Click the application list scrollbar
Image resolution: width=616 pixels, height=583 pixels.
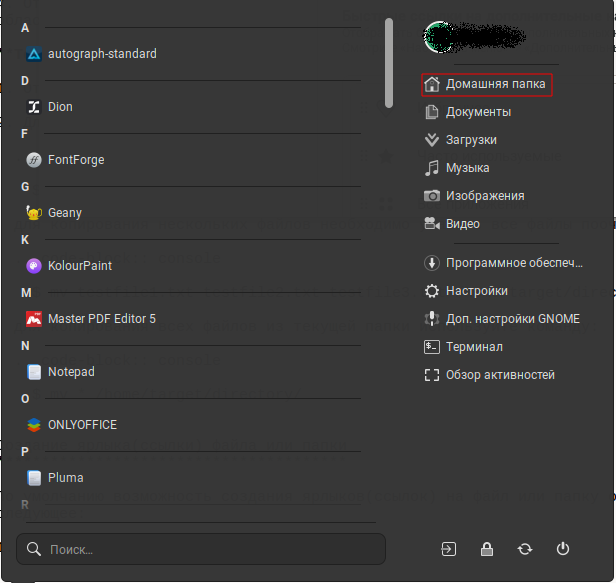389,62
